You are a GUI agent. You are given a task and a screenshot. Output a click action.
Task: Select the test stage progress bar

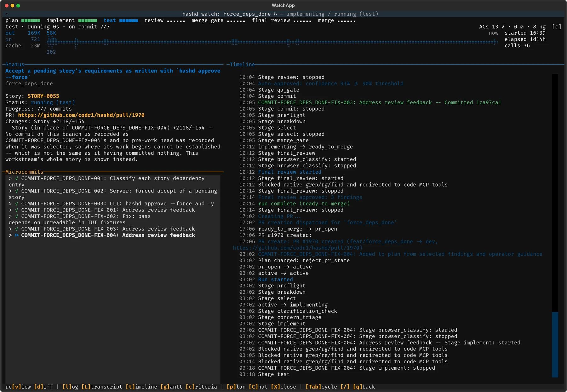tap(129, 20)
